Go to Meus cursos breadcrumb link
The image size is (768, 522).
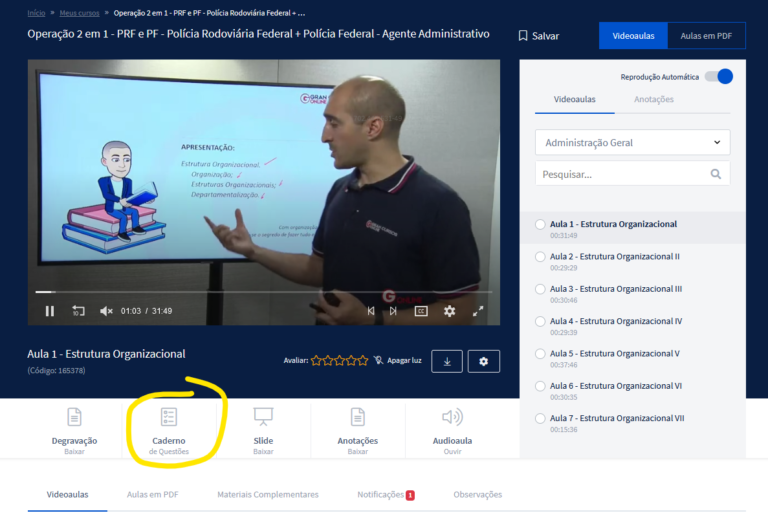click(79, 13)
